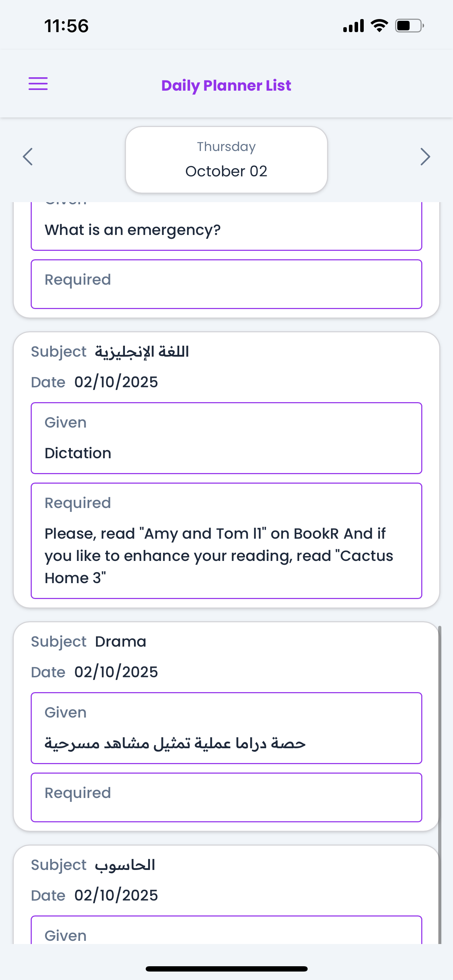Tap the clock time in status bar
The height and width of the screenshot is (980, 453).
coord(67,26)
